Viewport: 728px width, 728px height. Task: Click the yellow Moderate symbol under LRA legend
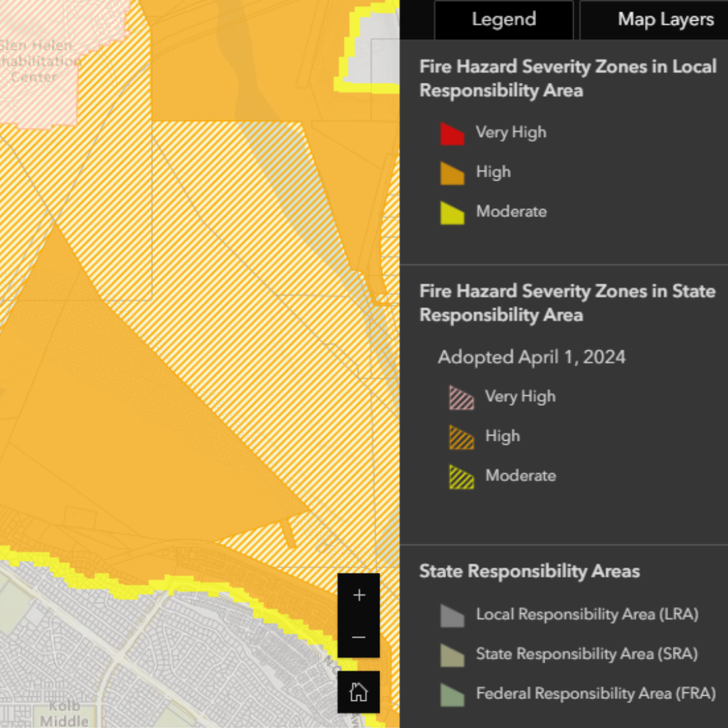point(452,213)
